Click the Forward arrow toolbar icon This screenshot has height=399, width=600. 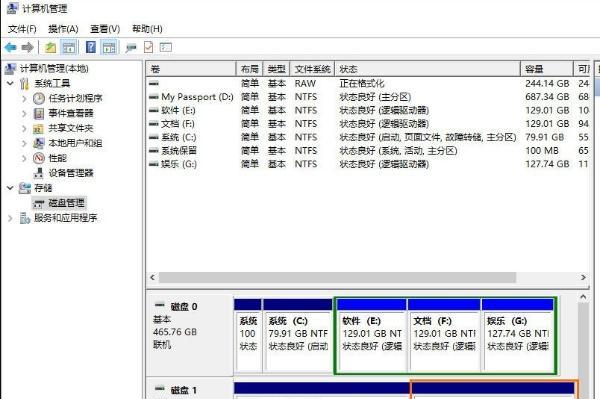click(x=28, y=47)
